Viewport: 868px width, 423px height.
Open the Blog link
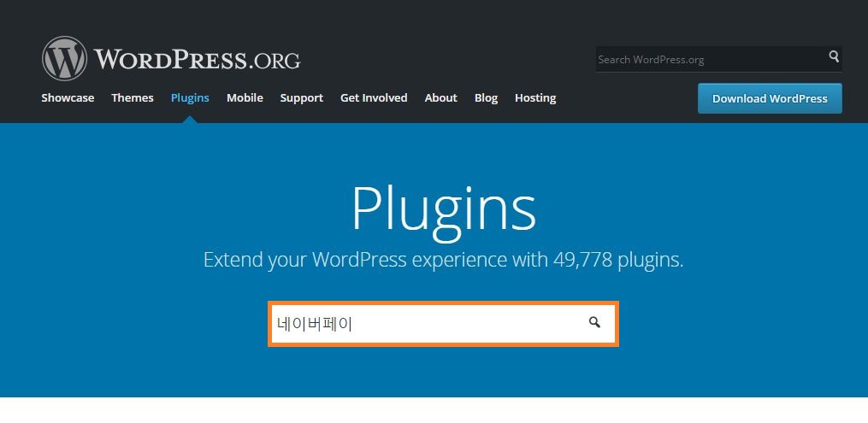pos(486,98)
